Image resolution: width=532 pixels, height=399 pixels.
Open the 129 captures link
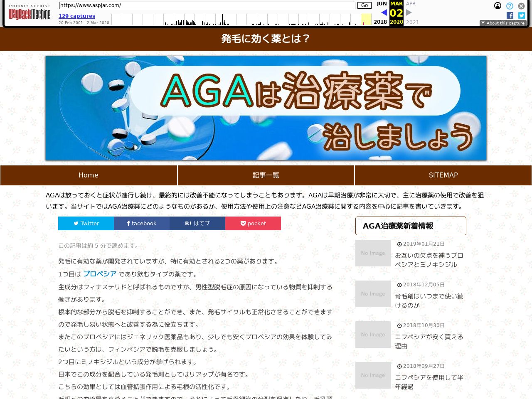tap(77, 16)
